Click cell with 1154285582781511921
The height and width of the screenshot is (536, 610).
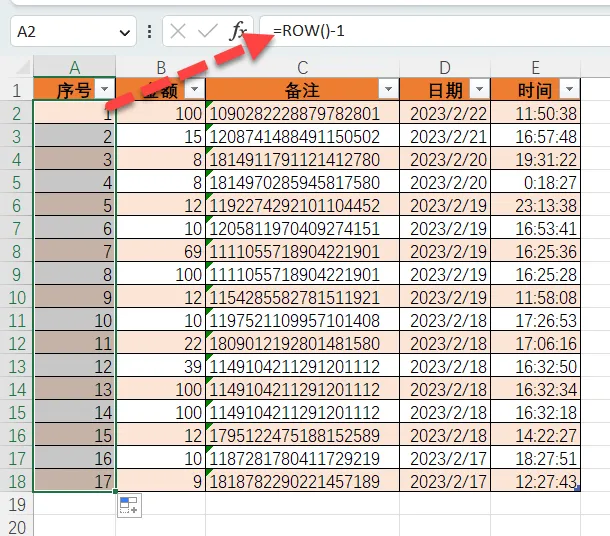click(303, 297)
